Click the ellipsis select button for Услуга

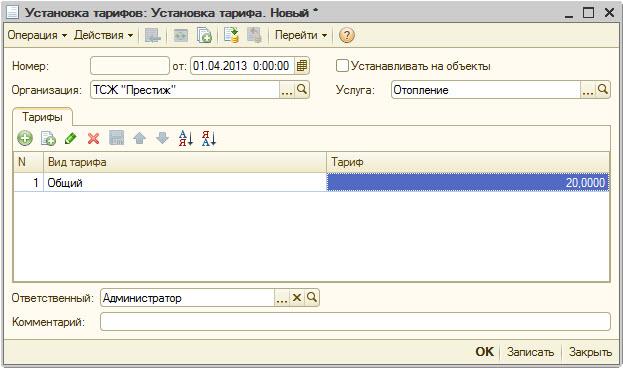click(588, 90)
